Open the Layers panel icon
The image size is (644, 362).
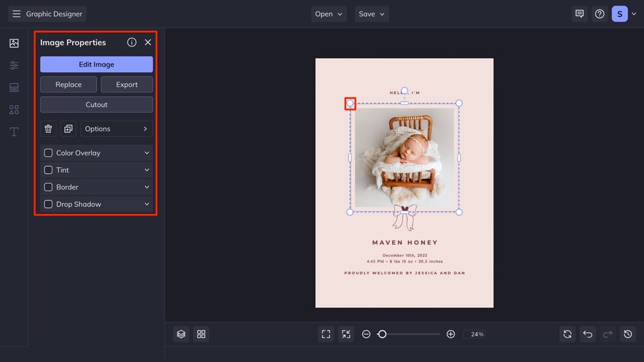[x=181, y=334]
